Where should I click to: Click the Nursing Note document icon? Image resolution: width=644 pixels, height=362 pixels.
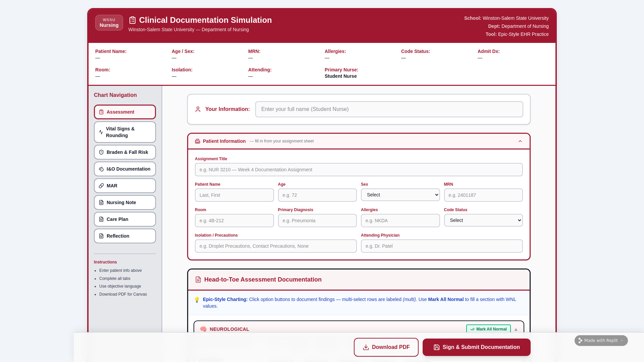click(x=101, y=202)
